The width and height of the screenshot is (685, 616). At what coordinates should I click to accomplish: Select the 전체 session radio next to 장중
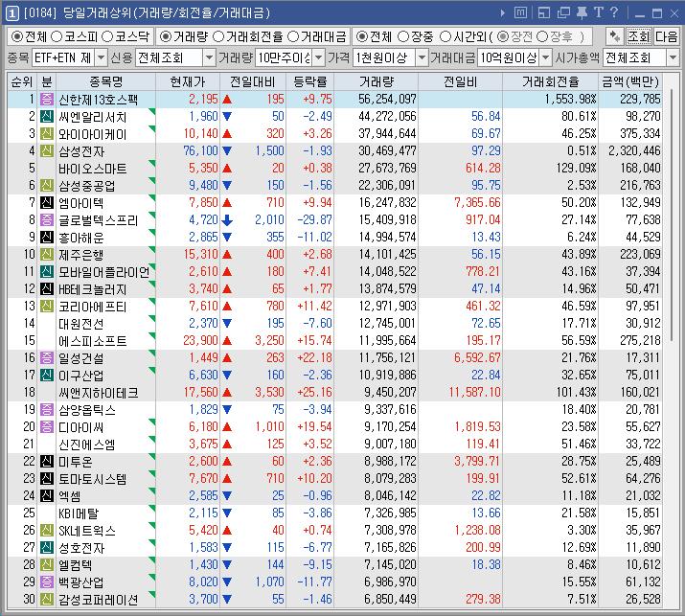click(x=362, y=36)
